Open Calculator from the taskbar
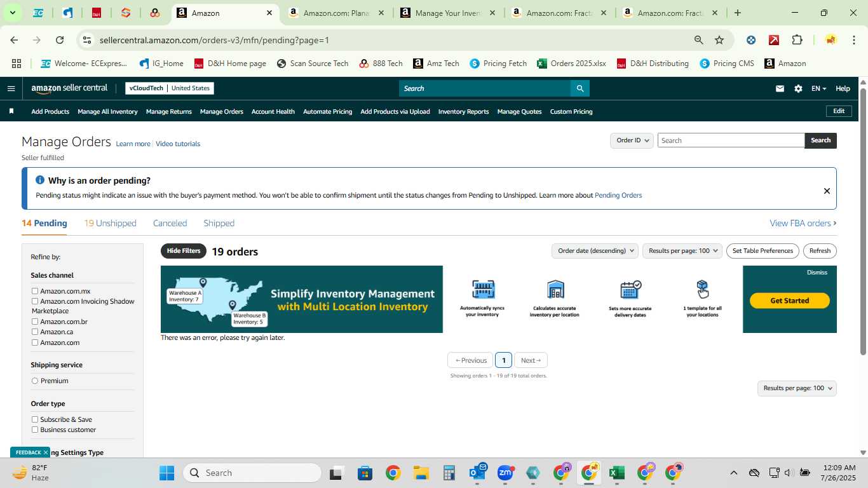Image resolution: width=868 pixels, height=488 pixels. click(449, 473)
